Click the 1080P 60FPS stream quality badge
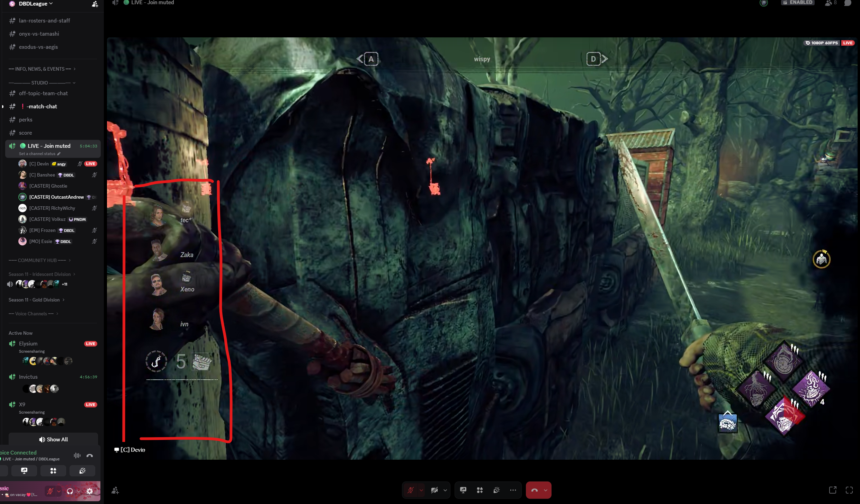Viewport: 860px width, 504px height. pyautogui.click(x=822, y=43)
